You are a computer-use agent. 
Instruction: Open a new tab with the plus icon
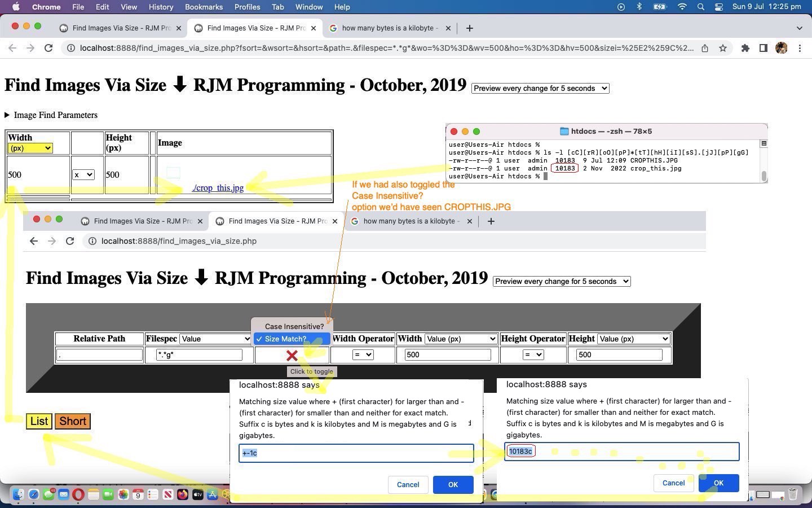(469, 28)
